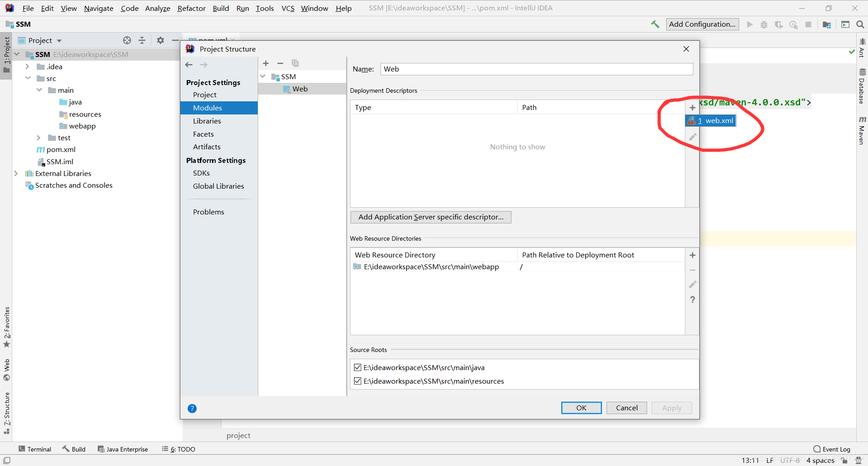Add a deployment descriptor with plus
Viewport: 868px width, 466px height.
pos(692,108)
